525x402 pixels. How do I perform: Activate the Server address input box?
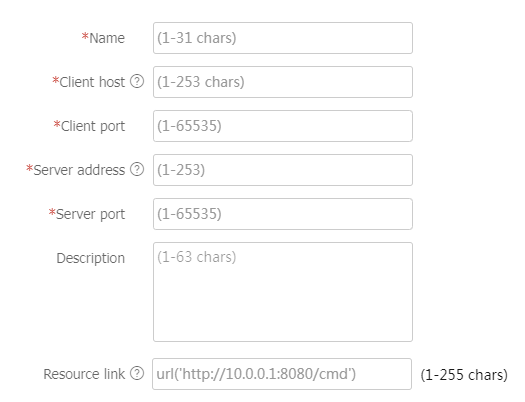283,170
